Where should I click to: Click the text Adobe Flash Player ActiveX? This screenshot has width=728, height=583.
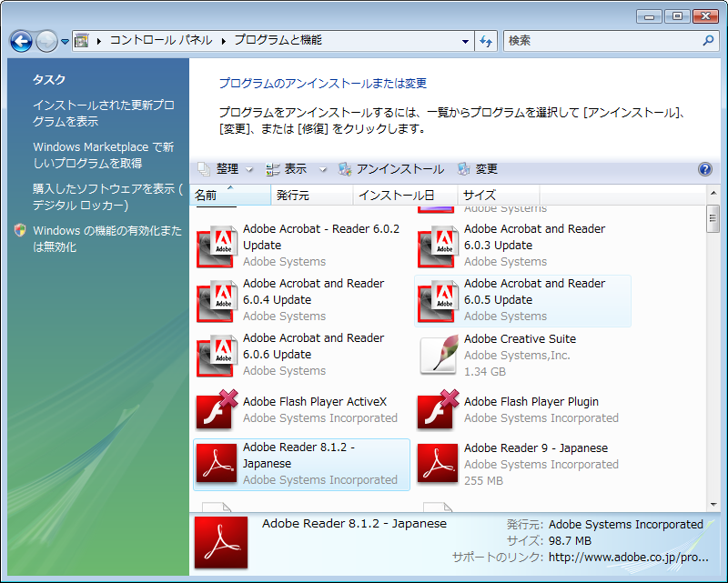(315, 401)
